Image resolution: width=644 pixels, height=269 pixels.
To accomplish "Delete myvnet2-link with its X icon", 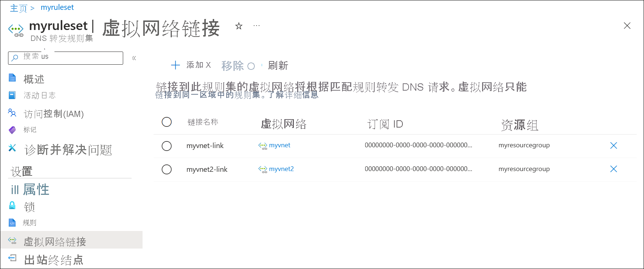I will click(614, 169).
